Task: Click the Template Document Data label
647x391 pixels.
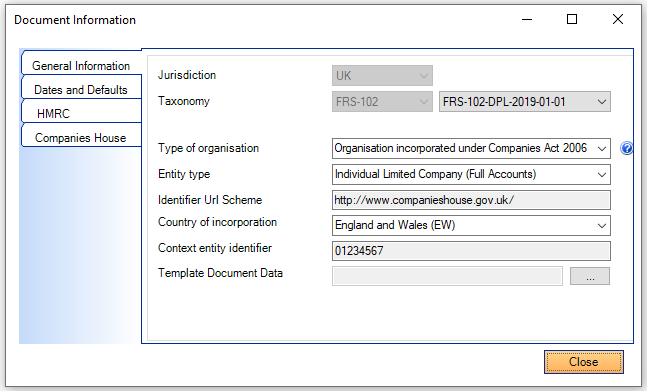Action: (x=220, y=273)
